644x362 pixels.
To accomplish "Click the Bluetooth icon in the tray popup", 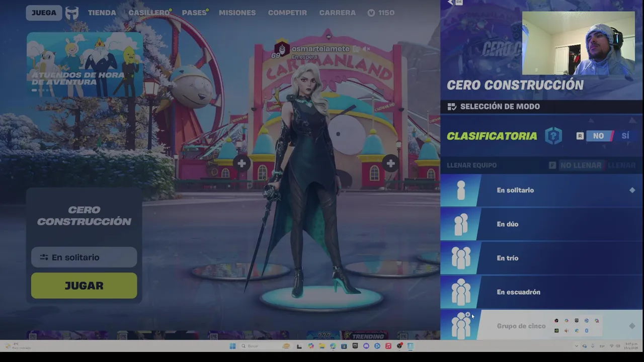I will (x=587, y=330).
